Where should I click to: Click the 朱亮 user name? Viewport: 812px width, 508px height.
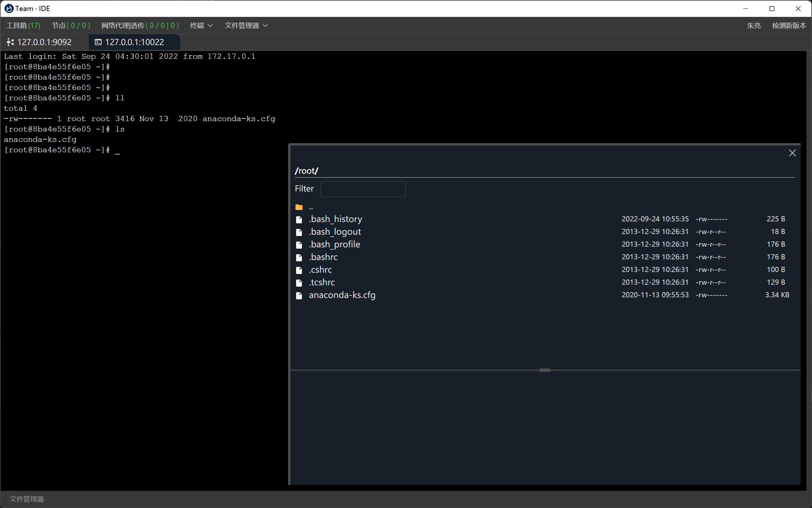(754, 26)
